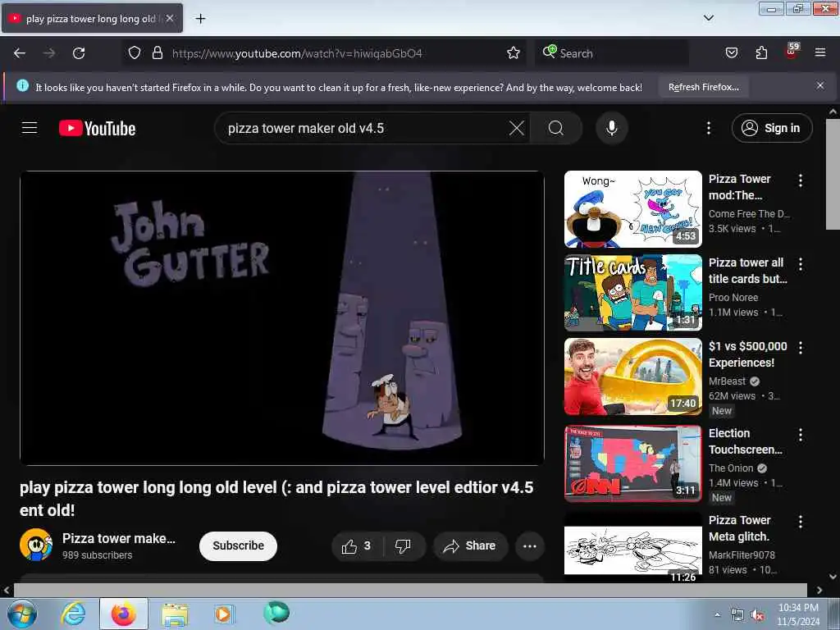Show hidden tray icons arrow
Image resolution: width=840 pixels, height=630 pixels.
click(717, 615)
